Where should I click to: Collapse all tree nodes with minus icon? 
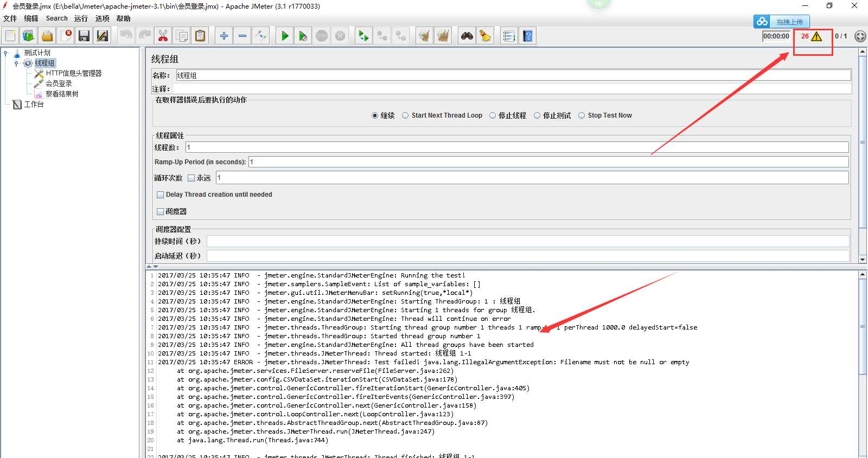coord(242,36)
